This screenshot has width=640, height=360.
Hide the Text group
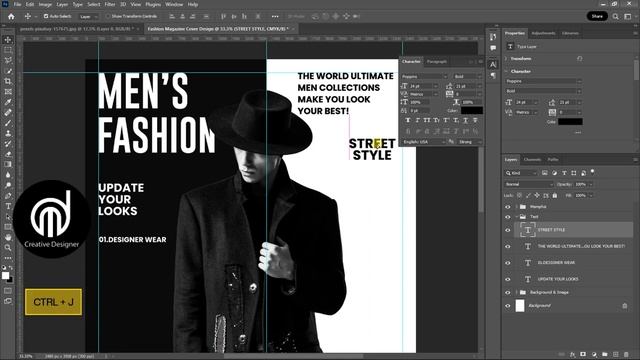(x=508, y=217)
